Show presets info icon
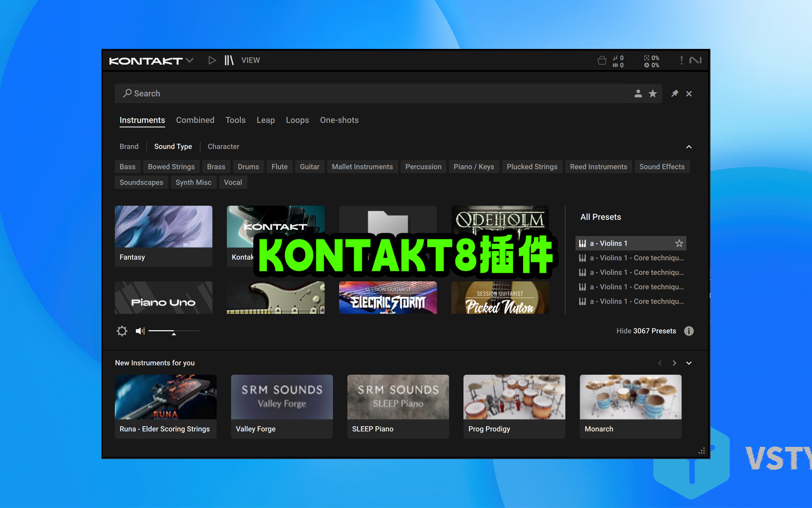Screen dimensions: 812x508 688,331
